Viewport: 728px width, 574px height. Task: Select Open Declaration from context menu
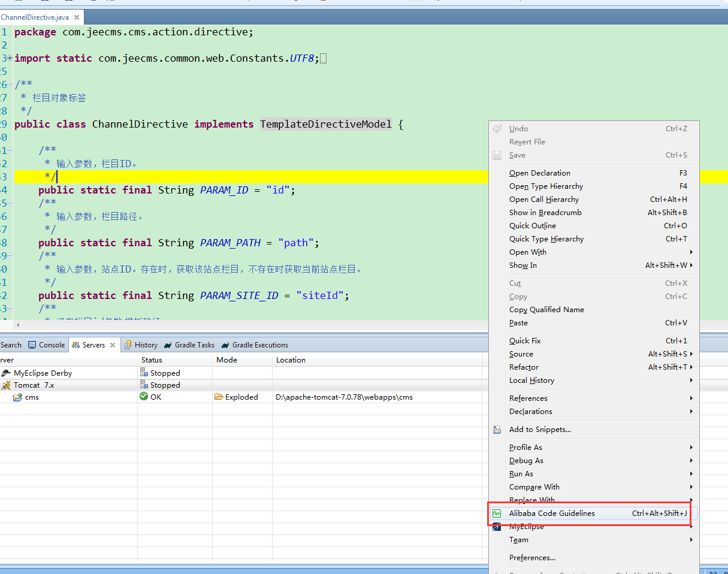[x=539, y=173]
